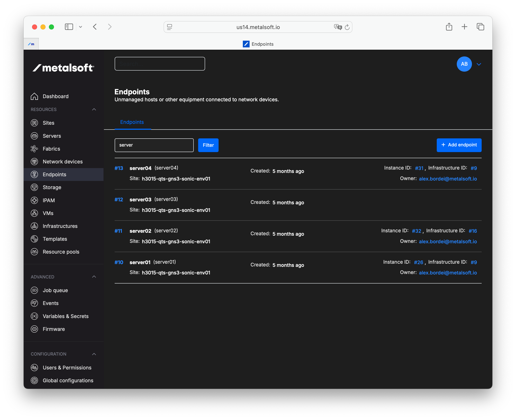Image resolution: width=516 pixels, height=420 pixels.
Task: Open endpoint link #13
Action: click(x=119, y=168)
